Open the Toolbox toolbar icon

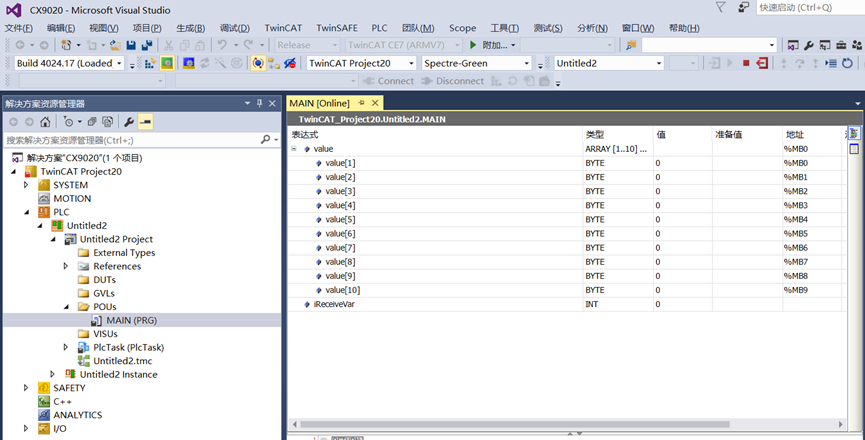click(x=841, y=45)
